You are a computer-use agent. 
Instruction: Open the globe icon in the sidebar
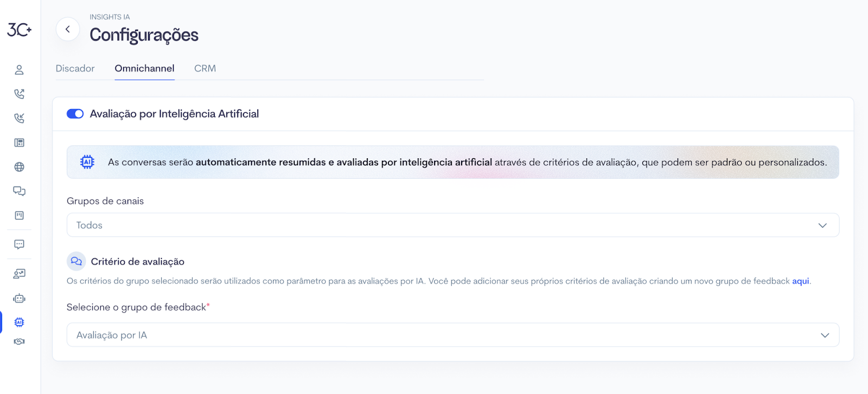pos(19,167)
